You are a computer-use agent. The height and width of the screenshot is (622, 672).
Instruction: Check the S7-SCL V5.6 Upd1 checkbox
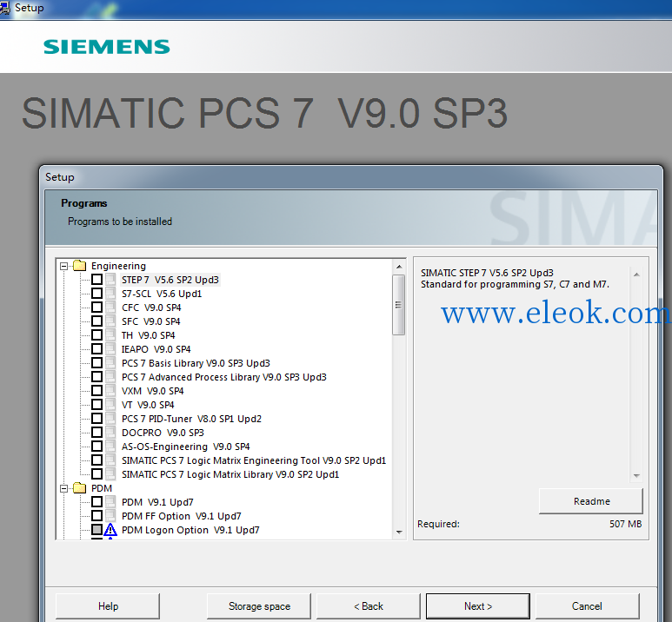96,294
